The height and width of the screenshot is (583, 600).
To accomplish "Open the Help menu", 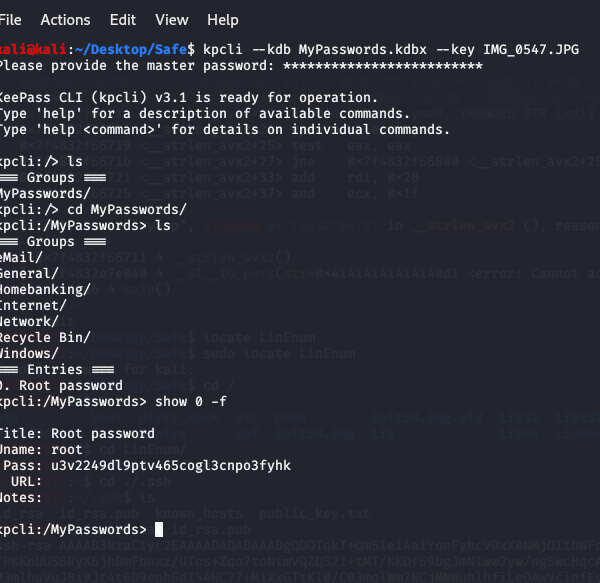I will 223,20.
